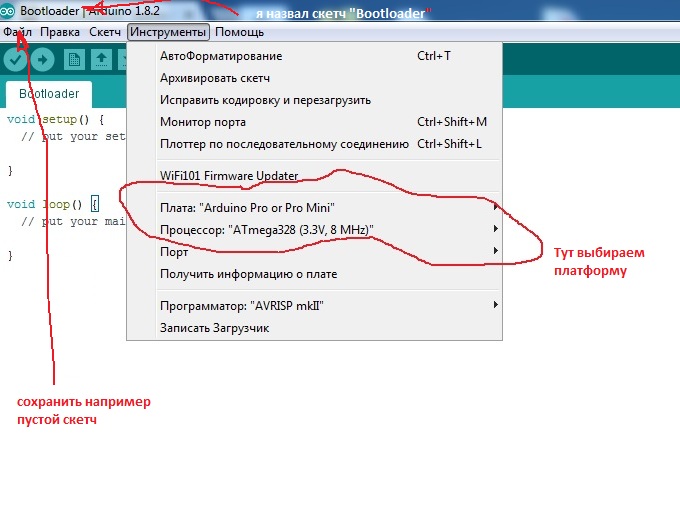Click the Arduino logo in title bar

(x=7, y=11)
